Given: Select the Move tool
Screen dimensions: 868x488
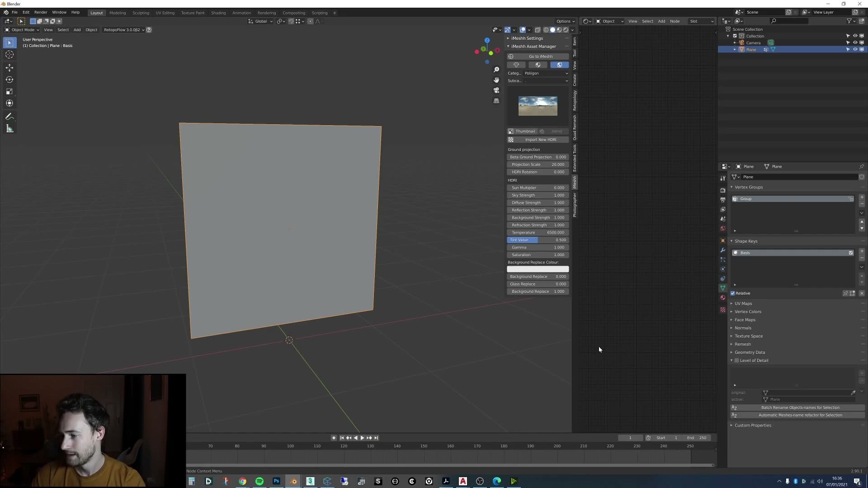Looking at the screenshot, I should point(9,68).
